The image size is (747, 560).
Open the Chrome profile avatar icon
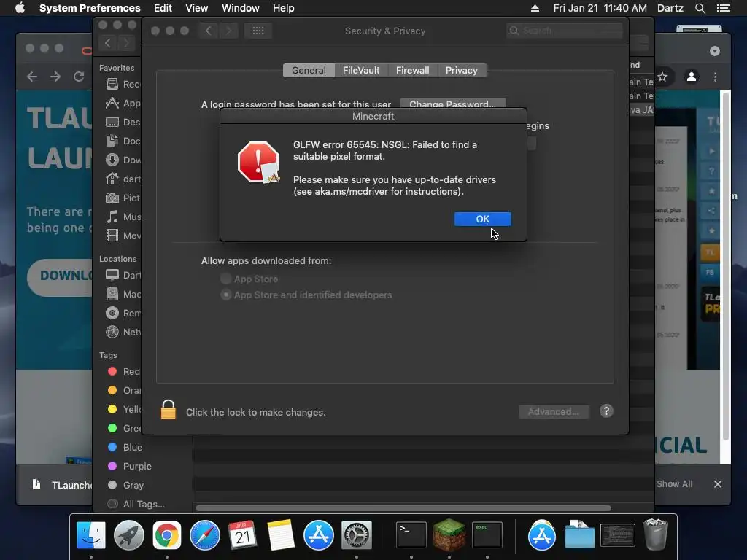point(692,77)
